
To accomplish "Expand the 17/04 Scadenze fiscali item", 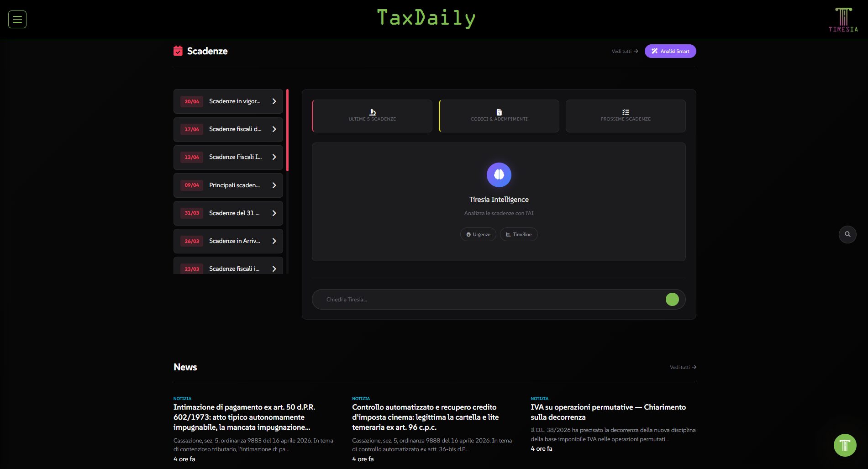I will (x=228, y=129).
